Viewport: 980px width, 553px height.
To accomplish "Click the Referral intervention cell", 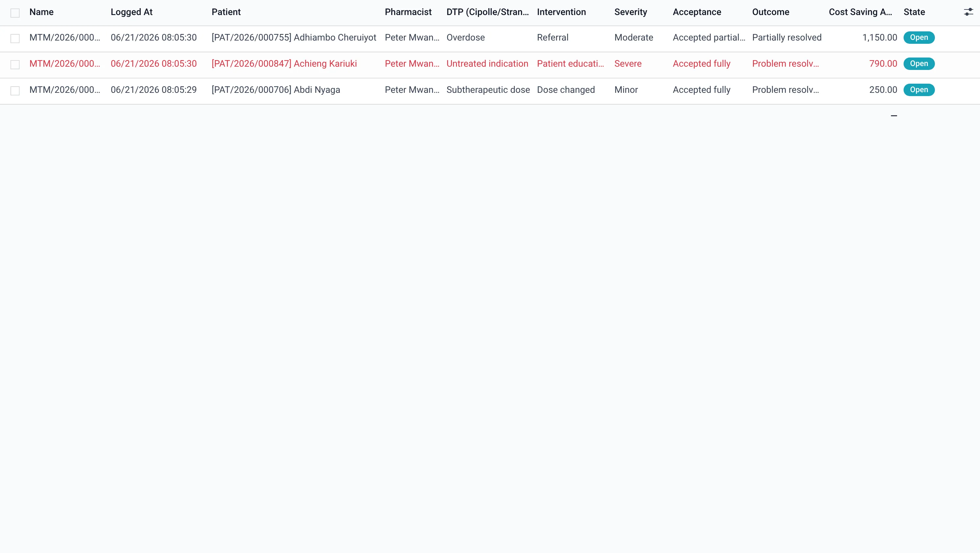I will pyautogui.click(x=553, y=38).
